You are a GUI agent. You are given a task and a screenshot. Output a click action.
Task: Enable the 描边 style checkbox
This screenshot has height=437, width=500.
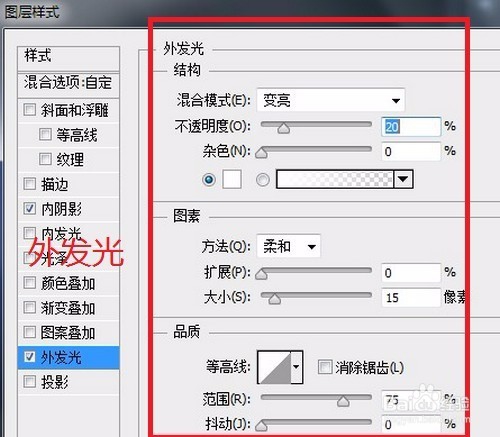(30, 184)
